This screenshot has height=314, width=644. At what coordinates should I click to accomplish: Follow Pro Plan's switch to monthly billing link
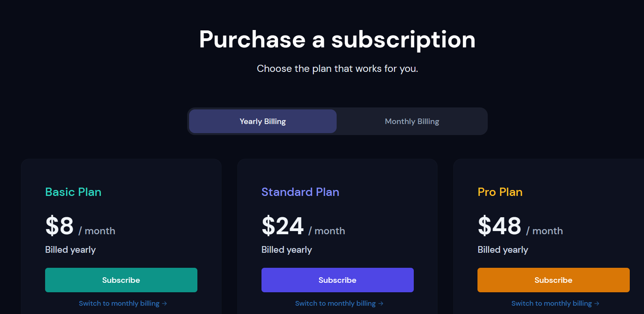pyautogui.click(x=551, y=303)
